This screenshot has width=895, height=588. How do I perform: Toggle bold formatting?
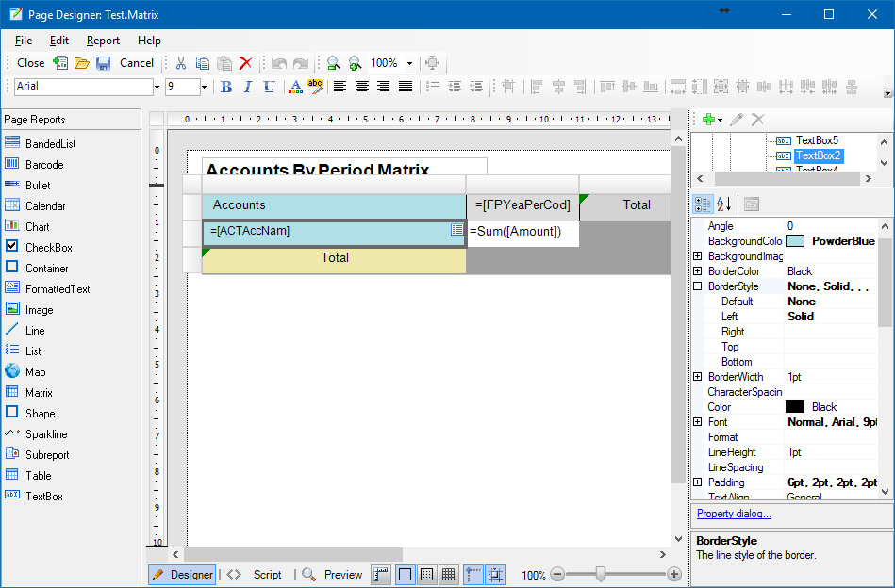tap(226, 87)
